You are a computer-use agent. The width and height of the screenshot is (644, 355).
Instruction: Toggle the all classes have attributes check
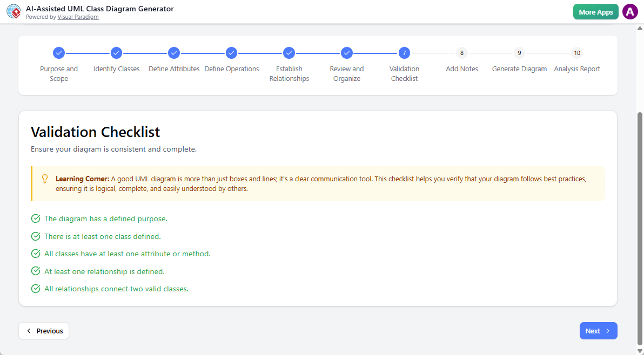(x=36, y=254)
